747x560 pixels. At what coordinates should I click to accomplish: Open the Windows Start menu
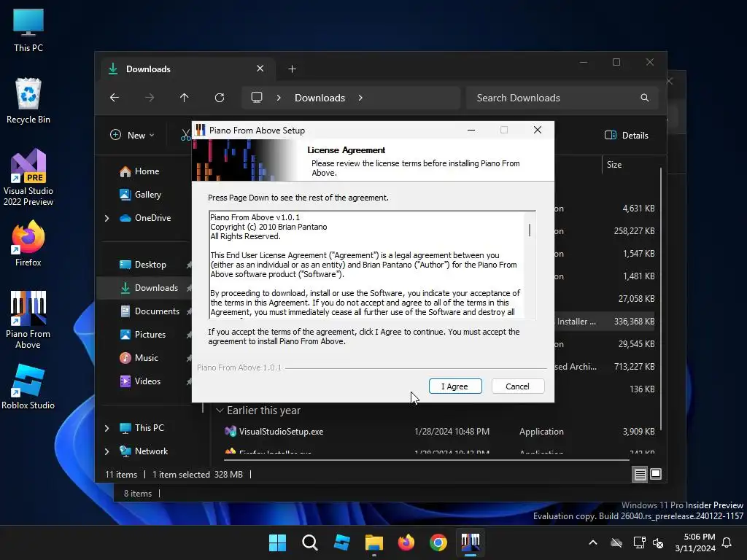pyautogui.click(x=278, y=542)
